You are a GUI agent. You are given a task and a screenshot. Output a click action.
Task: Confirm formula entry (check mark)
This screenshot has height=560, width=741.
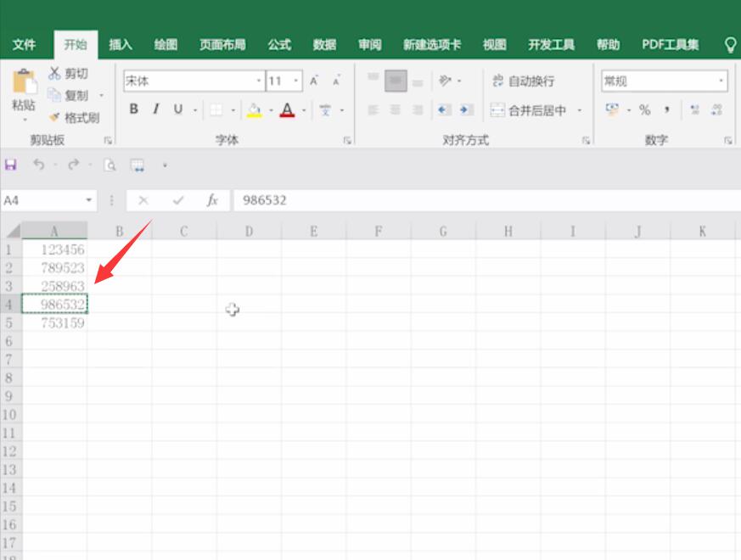[x=178, y=200]
